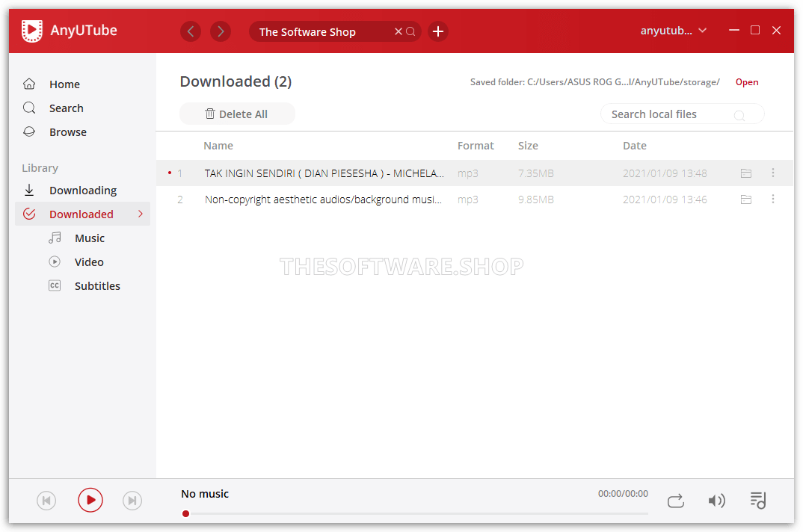Select the Downloading tab in Library
The height and width of the screenshot is (532, 803).
83,190
